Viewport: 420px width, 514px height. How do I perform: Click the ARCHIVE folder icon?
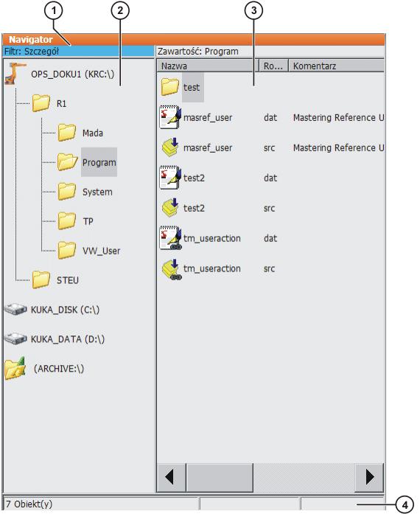click(15, 368)
